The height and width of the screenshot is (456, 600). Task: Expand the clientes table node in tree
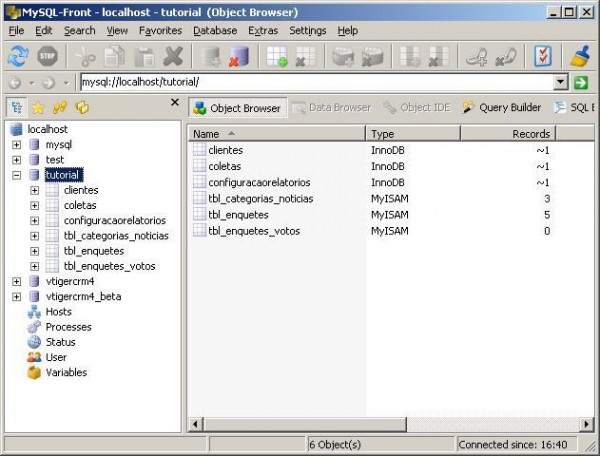coord(34,191)
